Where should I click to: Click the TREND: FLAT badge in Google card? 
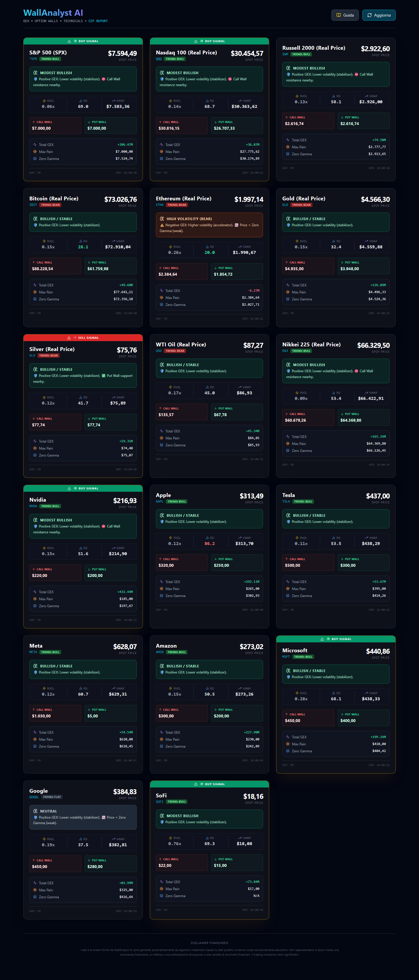pos(52,797)
